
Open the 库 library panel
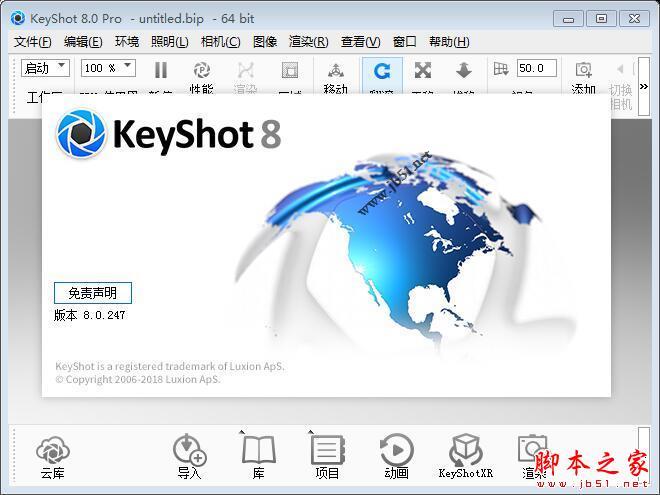[x=258, y=458]
